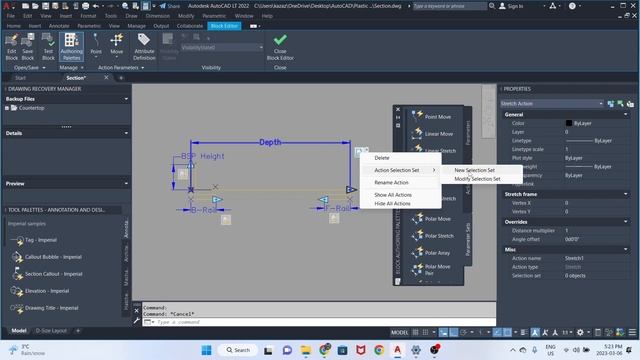
Task: Switch to Annotate ribbon tab
Action: [59, 26]
